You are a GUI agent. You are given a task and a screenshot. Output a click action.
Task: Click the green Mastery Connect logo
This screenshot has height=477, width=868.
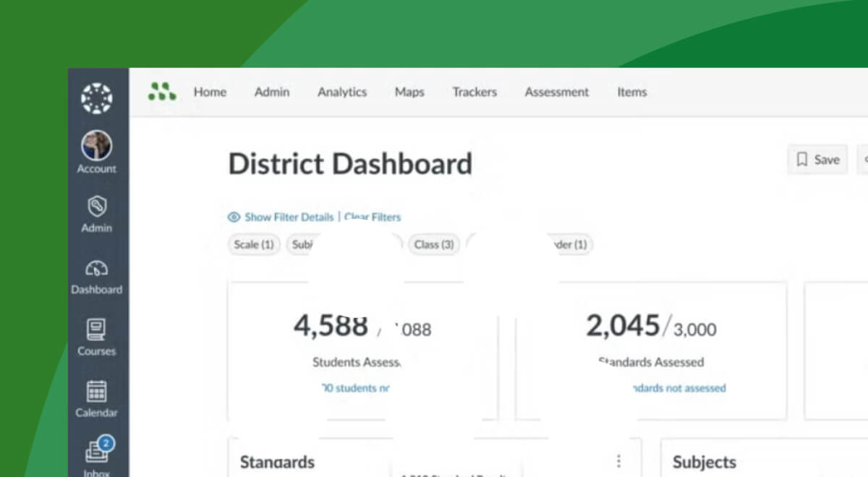[162, 92]
